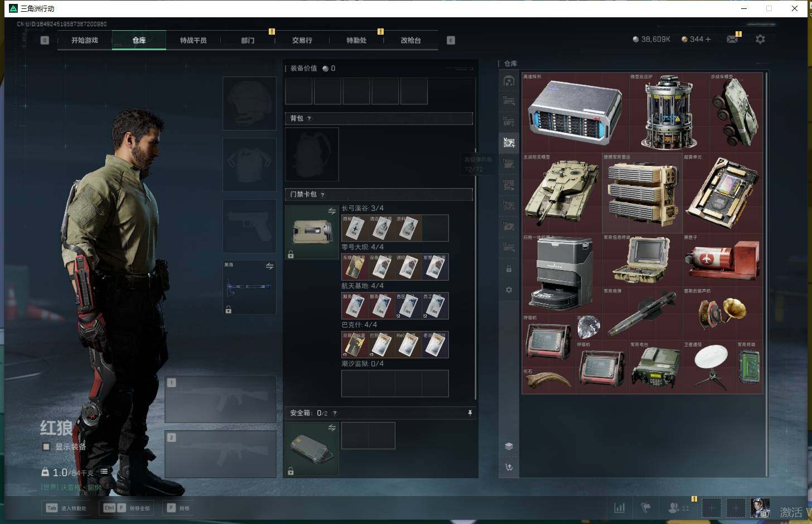This screenshot has width=812, height=524.
Task: Open the 开始游戏 tab
Action: click(84, 40)
